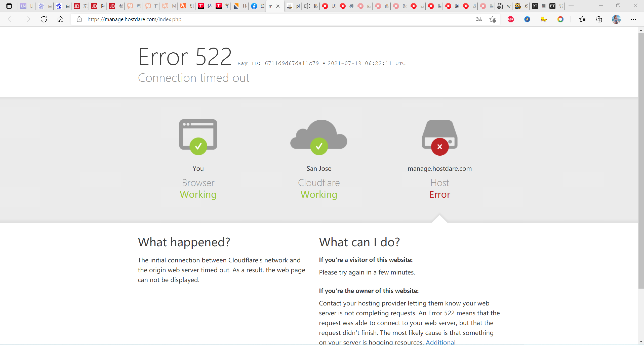Click 'Please try again in a few minutes.'

pyautogui.click(x=367, y=272)
